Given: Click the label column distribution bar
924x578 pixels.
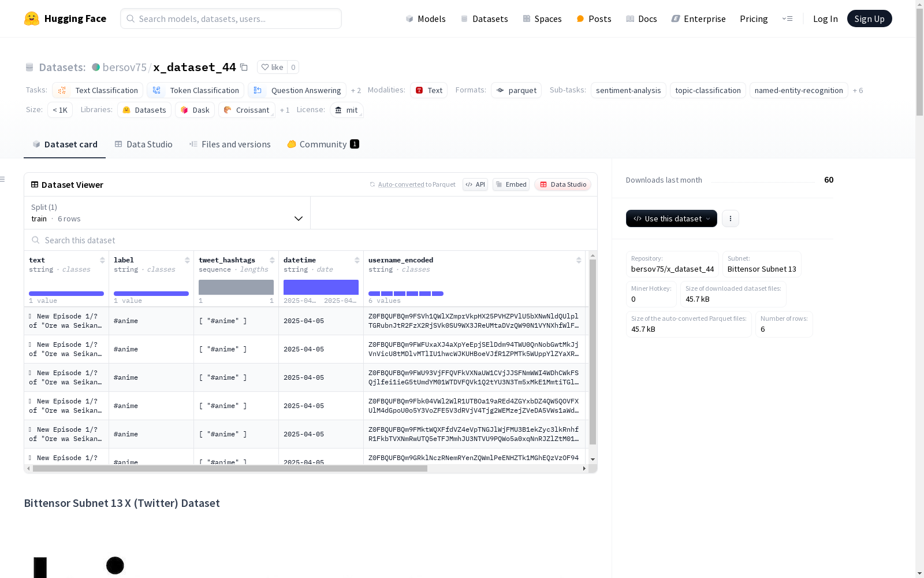Looking at the screenshot, I should (x=151, y=294).
